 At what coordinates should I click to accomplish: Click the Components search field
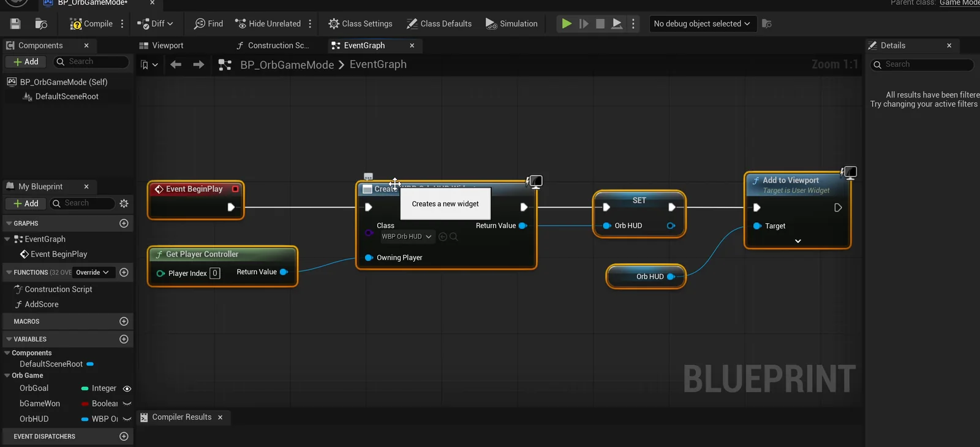(x=92, y=62)
